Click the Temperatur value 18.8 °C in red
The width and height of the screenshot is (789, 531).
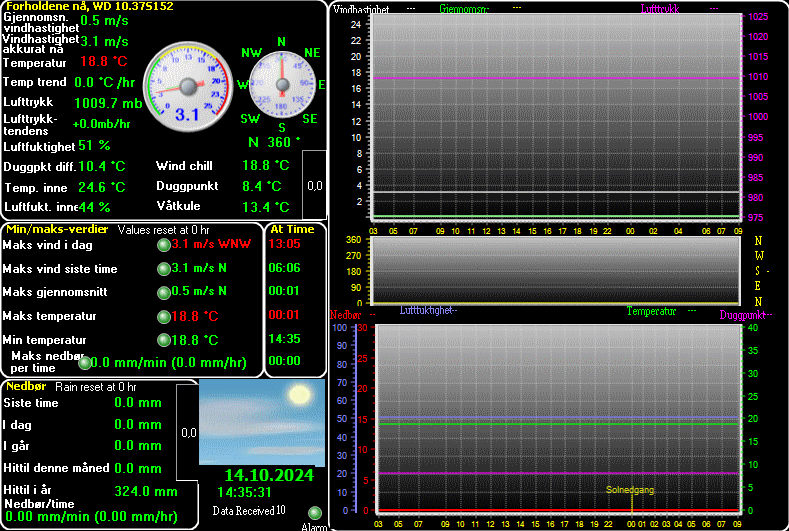click(104, 61)
